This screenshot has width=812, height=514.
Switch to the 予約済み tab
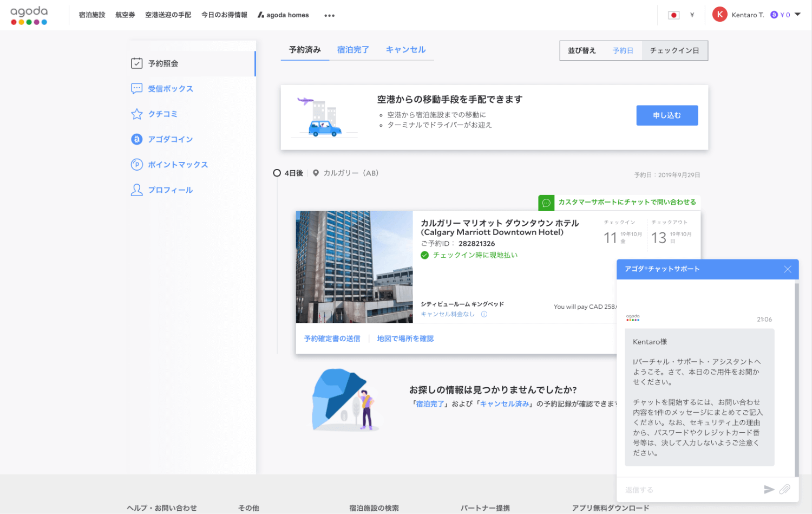coord(305,50)
